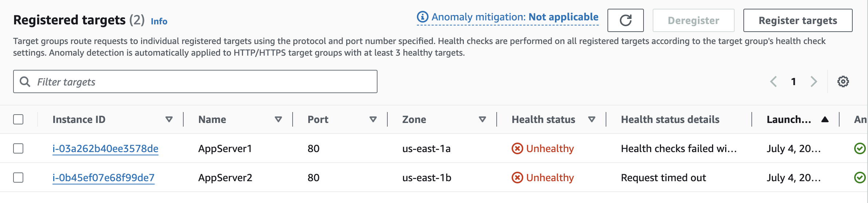Open the Registered targets Info link
This screenshot has width=868, height=203.
click(x=159, y=21)
